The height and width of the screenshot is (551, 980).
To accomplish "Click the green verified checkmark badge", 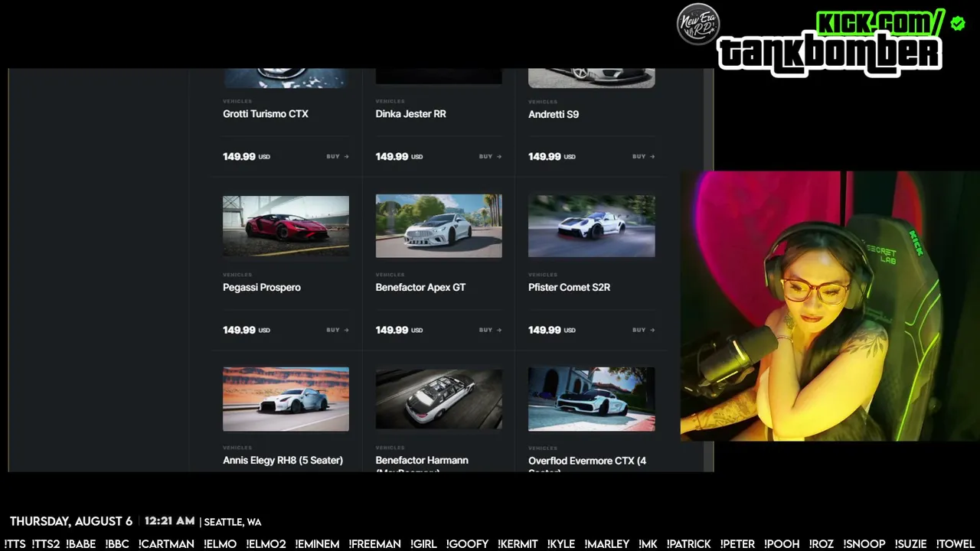I will (x=958, y=24).
